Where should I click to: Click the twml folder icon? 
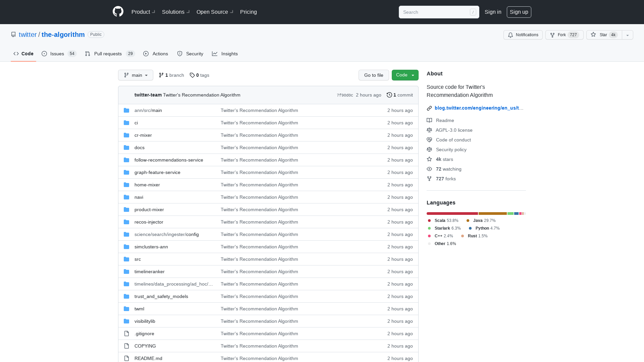click(126, 309)
